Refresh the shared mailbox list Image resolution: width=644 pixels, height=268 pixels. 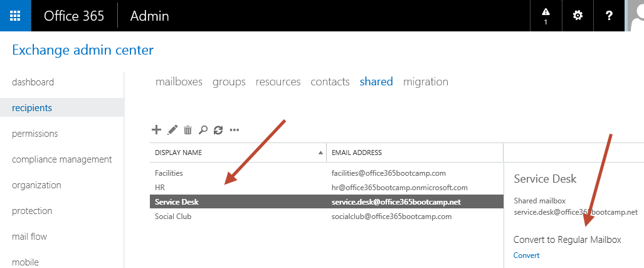coord(218,131)
